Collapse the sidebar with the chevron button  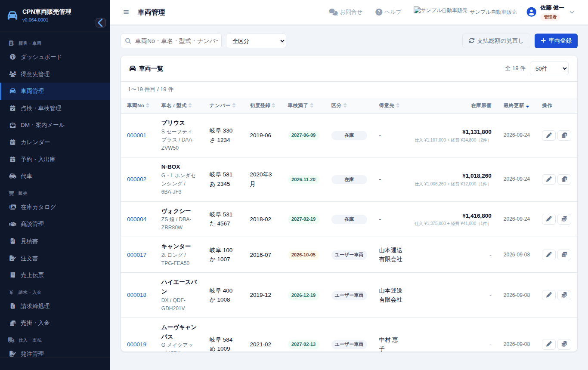point(101,23)
